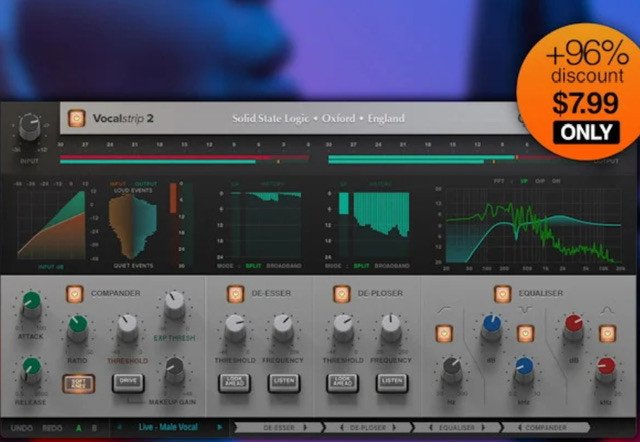Enable De-Esser Listen button
This screenshot has width=640, height=442.
(x=284, y=383)
